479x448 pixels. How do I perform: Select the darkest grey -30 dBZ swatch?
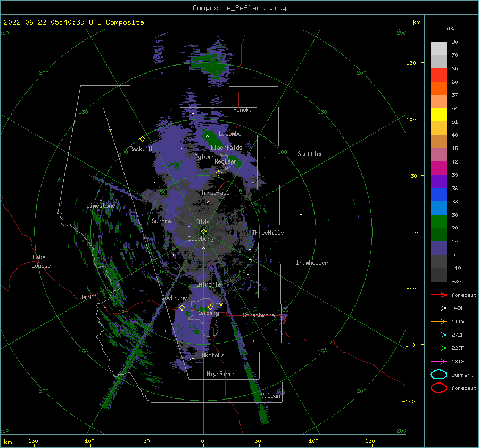click(439, 275)
